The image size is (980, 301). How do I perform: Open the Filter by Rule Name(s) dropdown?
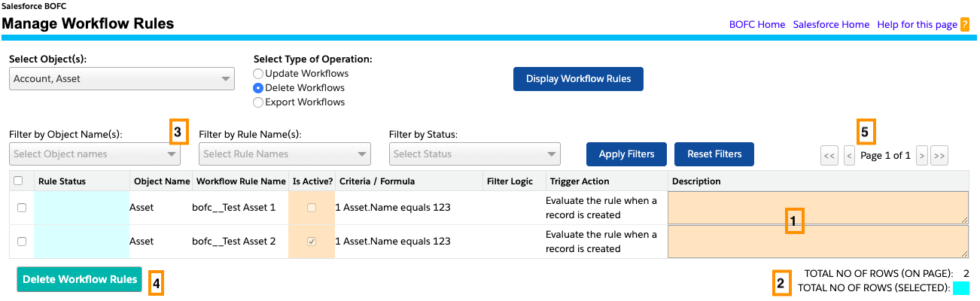[285, 154]
